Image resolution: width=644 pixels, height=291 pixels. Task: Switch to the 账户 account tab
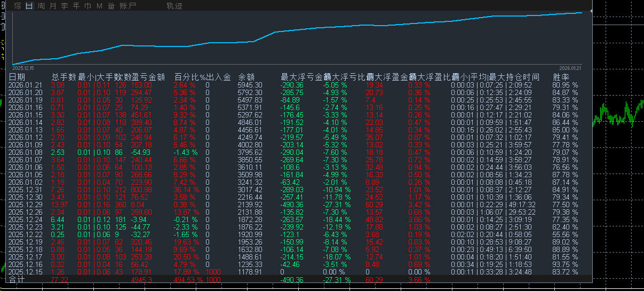click(x=128, y=6)
